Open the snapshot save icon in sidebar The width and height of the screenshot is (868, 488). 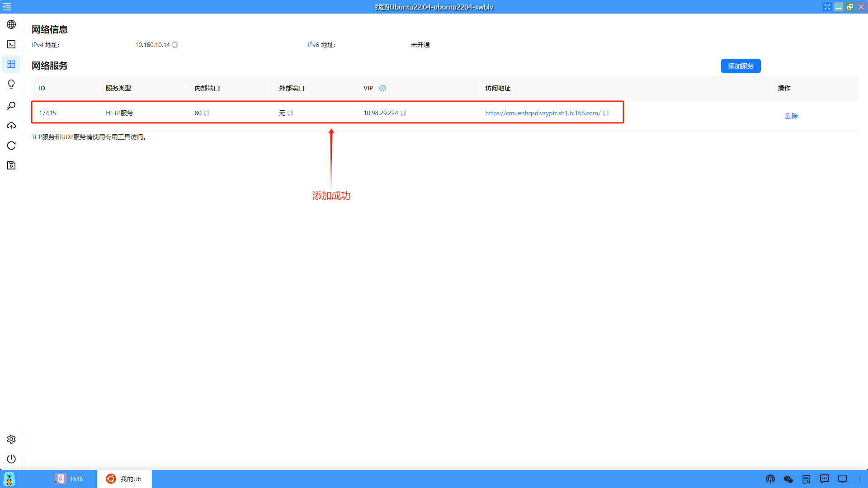click(11, 165)
